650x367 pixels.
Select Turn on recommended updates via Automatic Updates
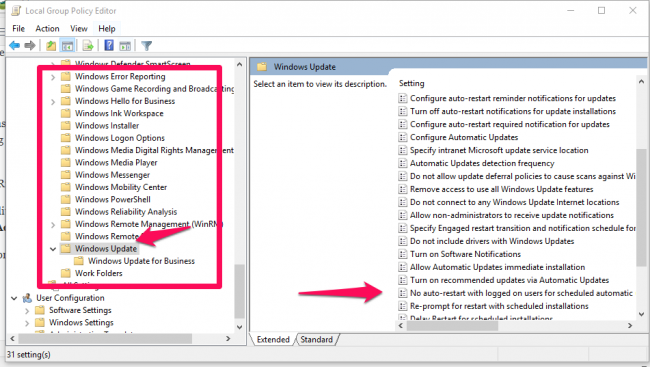[509, 280]
